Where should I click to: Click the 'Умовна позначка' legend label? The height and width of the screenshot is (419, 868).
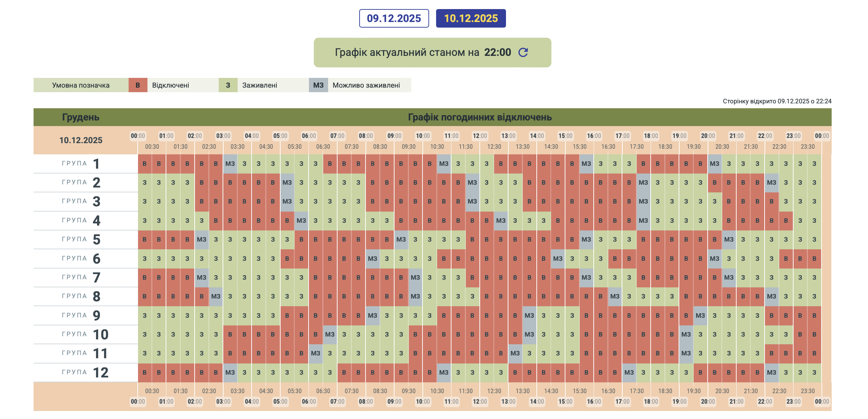tap(81, 85)
